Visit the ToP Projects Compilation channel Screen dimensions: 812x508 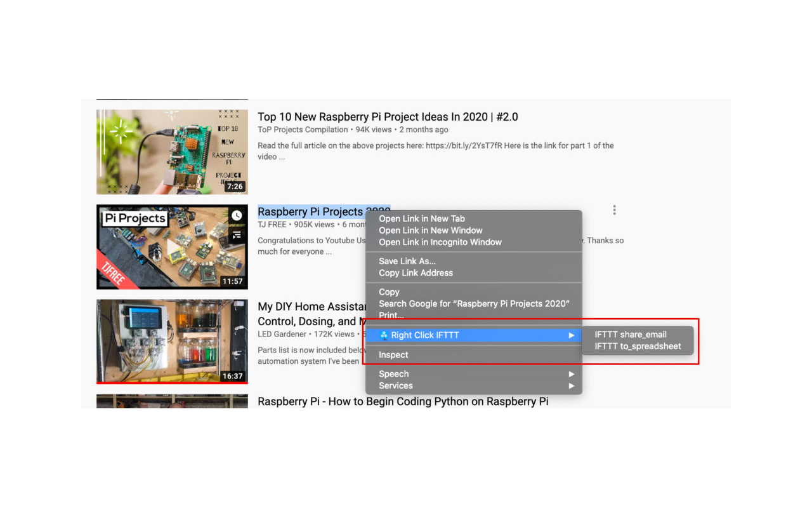point(303,130)
